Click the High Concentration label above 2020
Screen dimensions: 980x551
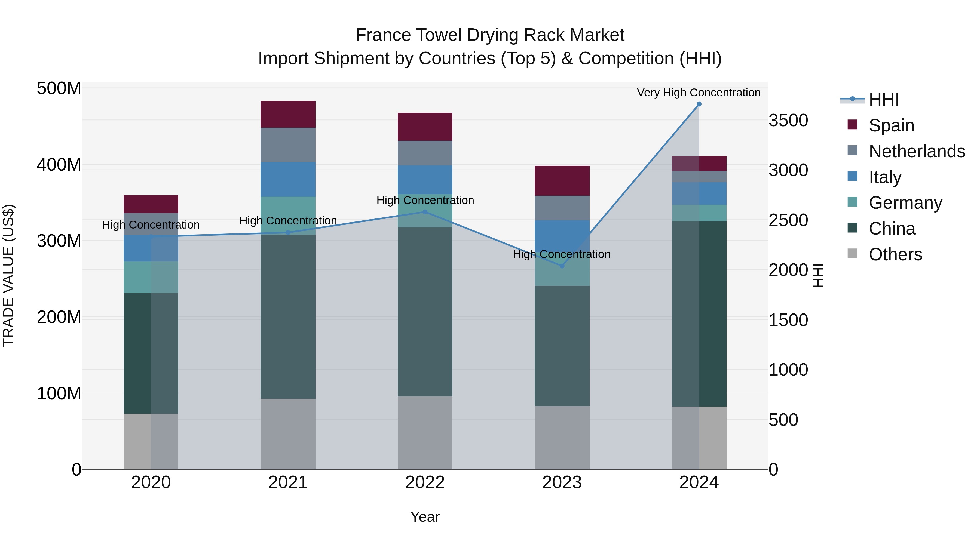(x=151, y=225)
